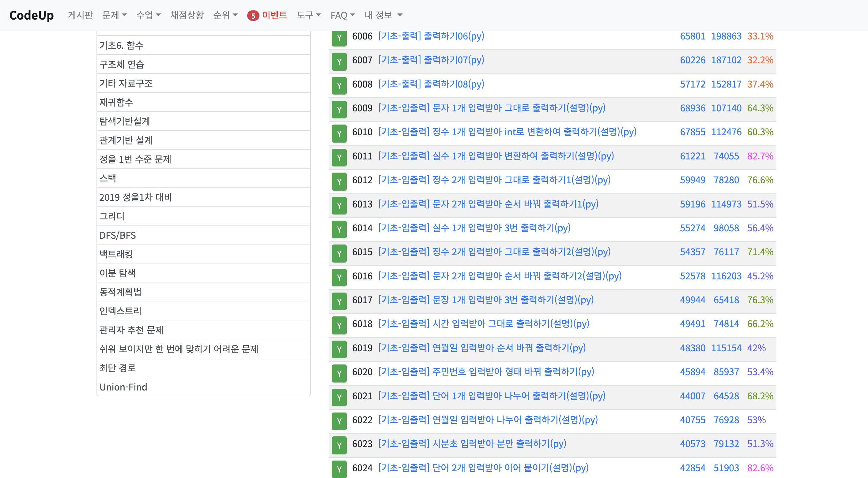Viewport: 868px width, 478px height.
Task: Click the green Y badge for problem 6008
Action: tap(339, 85)
